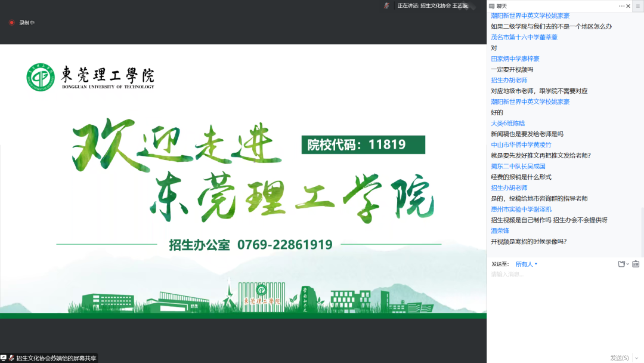
Task: Click the 录制中 recording status label
Action: point(27,23)
